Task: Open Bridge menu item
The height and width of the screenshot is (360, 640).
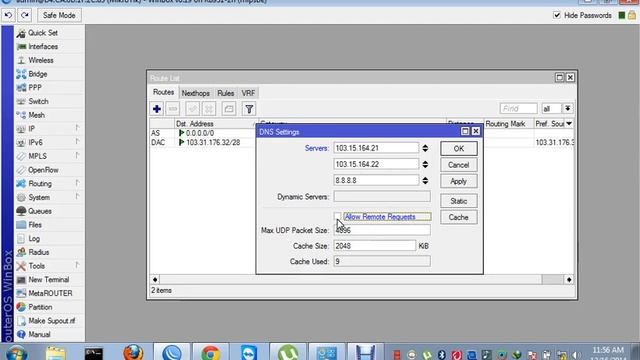Action: tap(38, 74)
